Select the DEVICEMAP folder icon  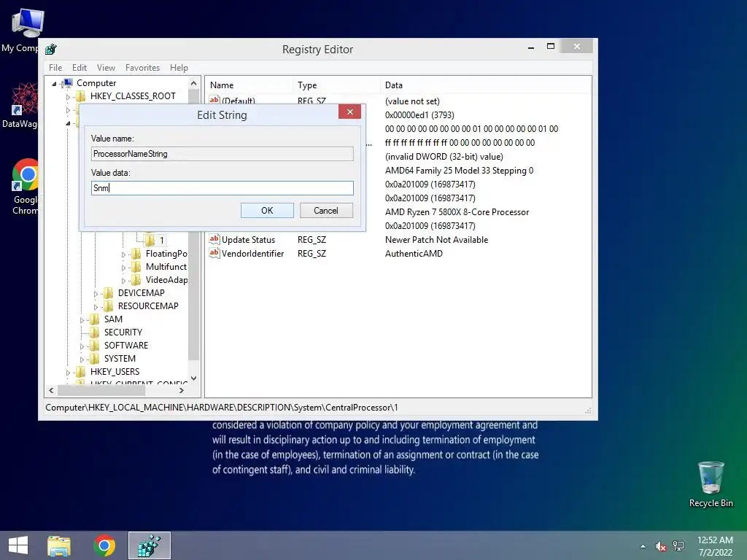click(x=109, y=293)
